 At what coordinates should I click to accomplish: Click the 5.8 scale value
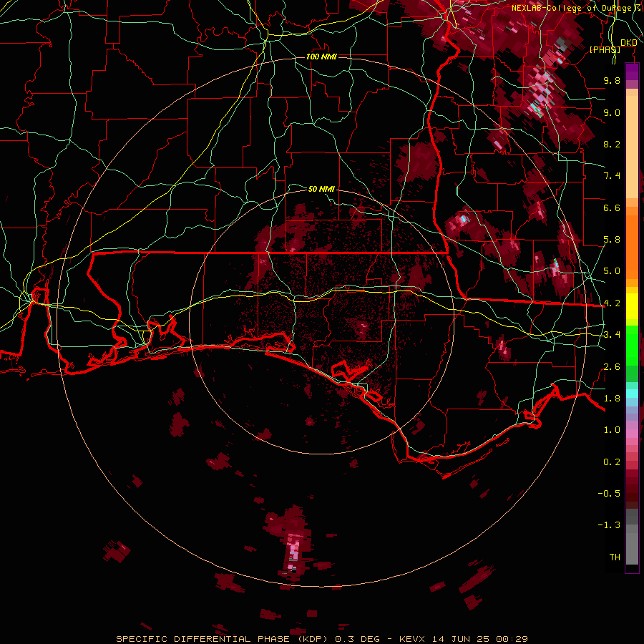[612, 240]
